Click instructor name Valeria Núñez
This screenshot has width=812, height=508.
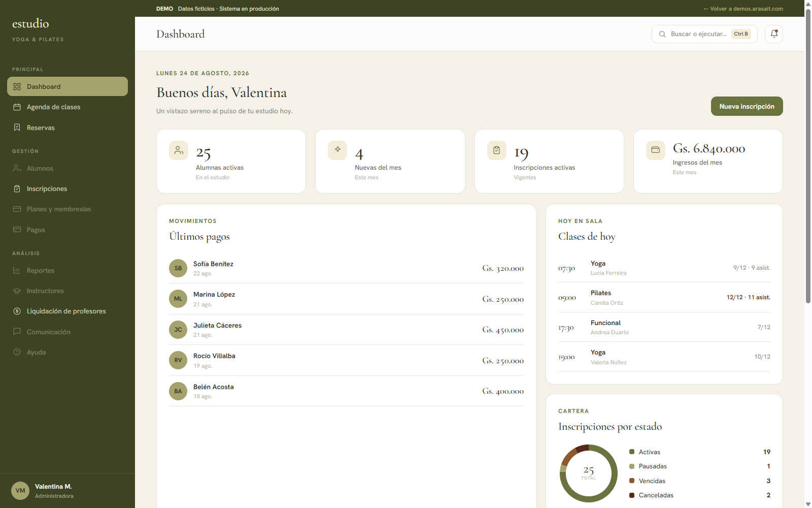608,362
